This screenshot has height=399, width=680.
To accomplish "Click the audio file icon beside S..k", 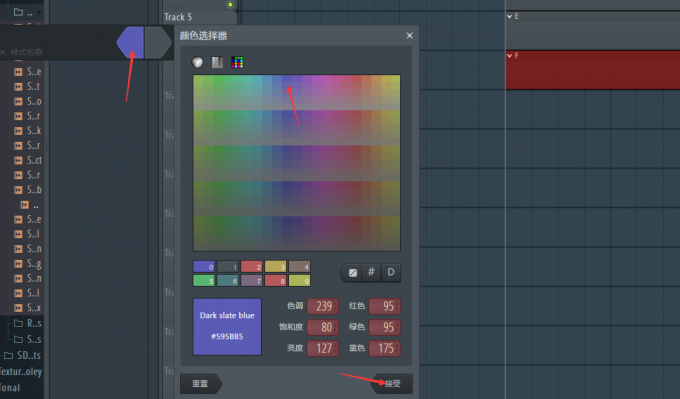I will tap(18, 131).
